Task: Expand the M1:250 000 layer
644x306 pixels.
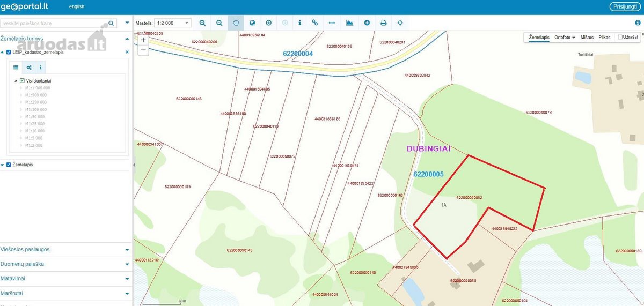Action: (x=22, y=102)
